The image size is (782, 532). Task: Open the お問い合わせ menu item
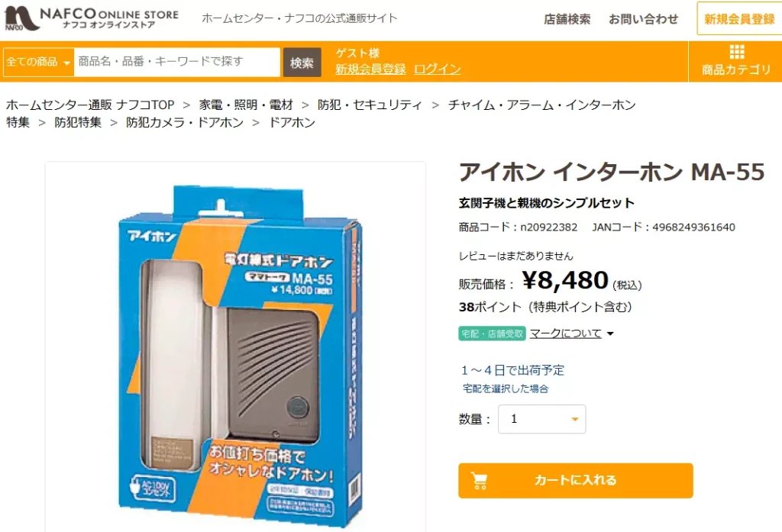point(643,19)
